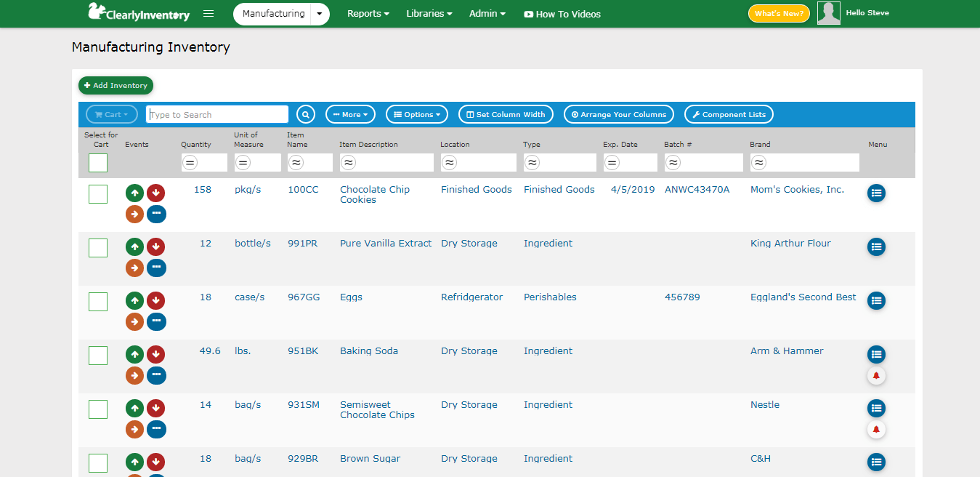Move Pure Vanilla Extract with orange arrow icon
The width and height of the screenshot is (980, 477).
pyautogui.click(x=134, y=268)
